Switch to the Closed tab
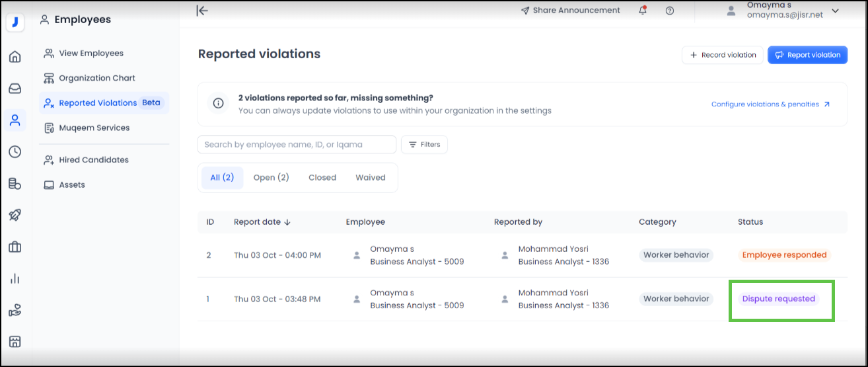This screenshot has height=367, width=868. tap(322, 178)
